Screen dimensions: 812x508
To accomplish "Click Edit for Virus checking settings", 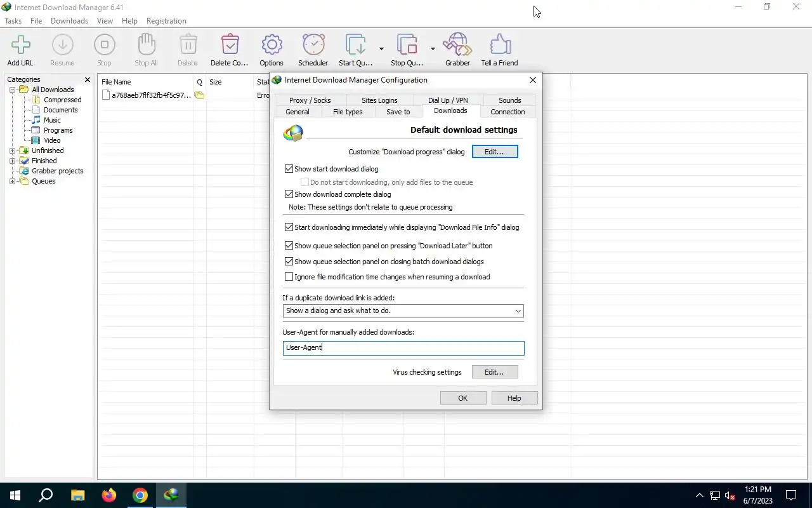I will (x=495, y=372).
